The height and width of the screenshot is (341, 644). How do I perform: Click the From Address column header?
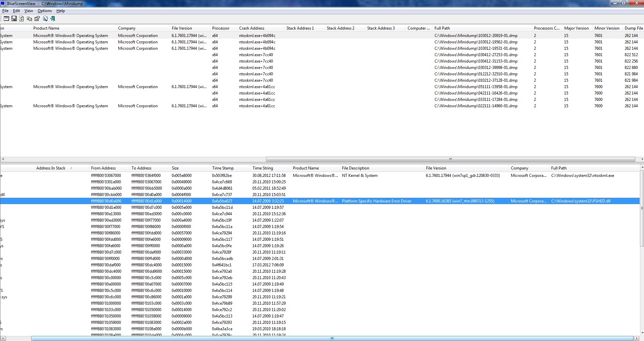[x=109, y=168]
